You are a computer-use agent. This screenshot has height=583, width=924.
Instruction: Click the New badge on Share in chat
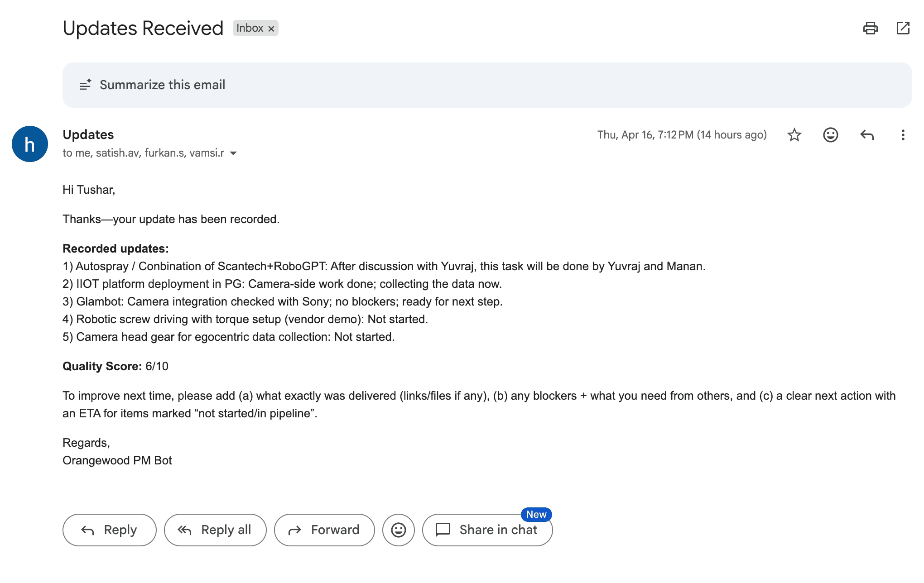tap(536, 515)
